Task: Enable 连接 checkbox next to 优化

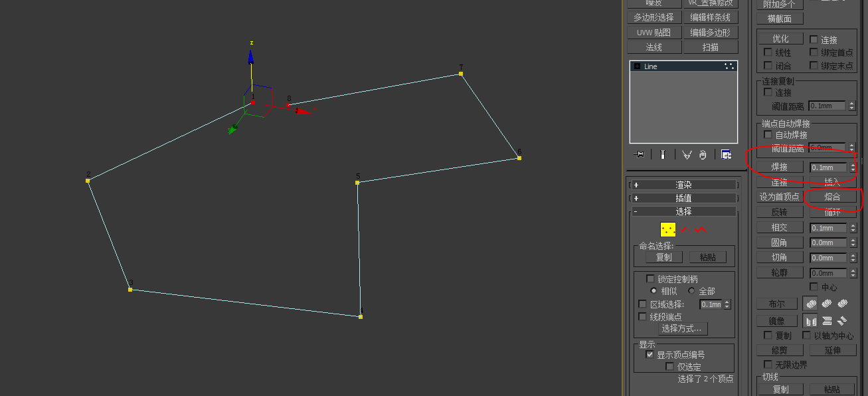Action: coord(814,39)
